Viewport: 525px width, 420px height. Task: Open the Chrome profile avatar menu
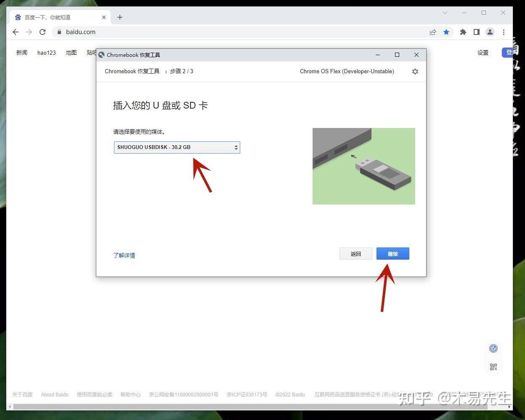coord(490,32)
